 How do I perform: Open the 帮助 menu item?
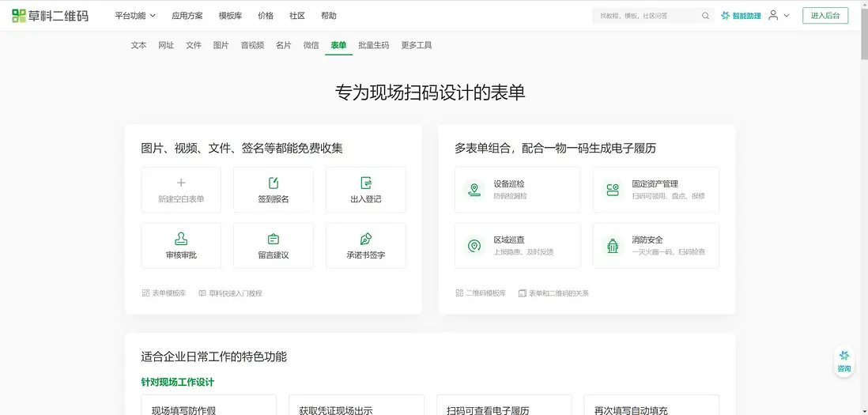tap(329, 16)
